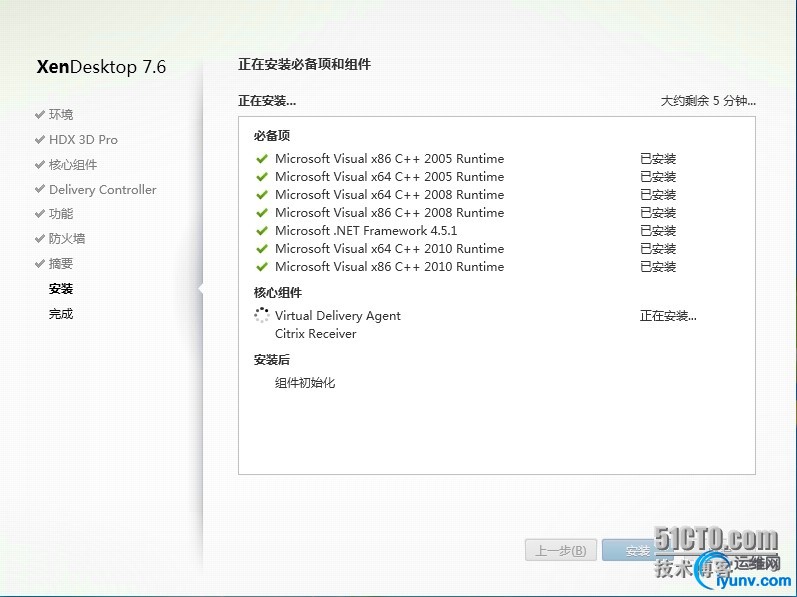797x597 pixels.
Task: Click the checkmark icon beside 核心组件 step
Action: point(40,165)
